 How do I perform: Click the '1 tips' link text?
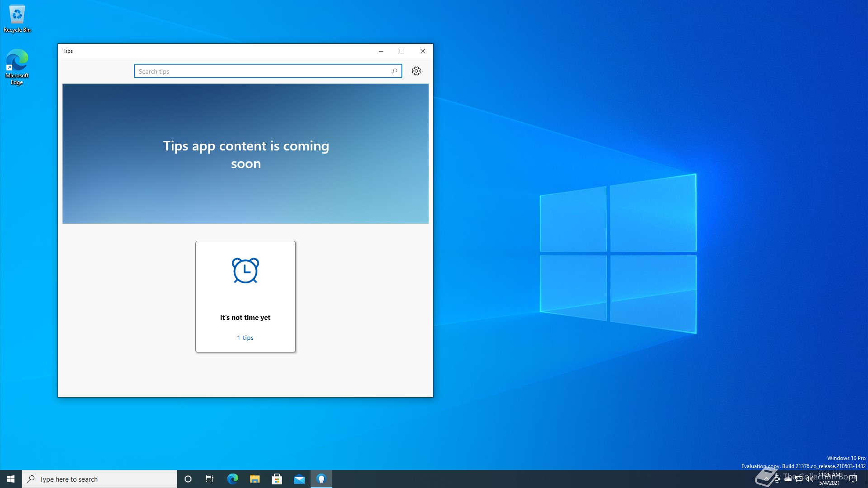click(x=245, y=338)
